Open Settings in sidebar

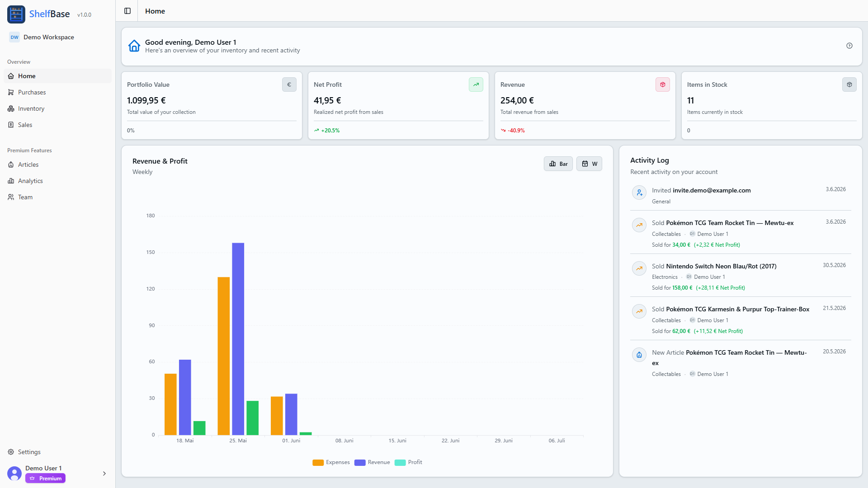point(57,452)
